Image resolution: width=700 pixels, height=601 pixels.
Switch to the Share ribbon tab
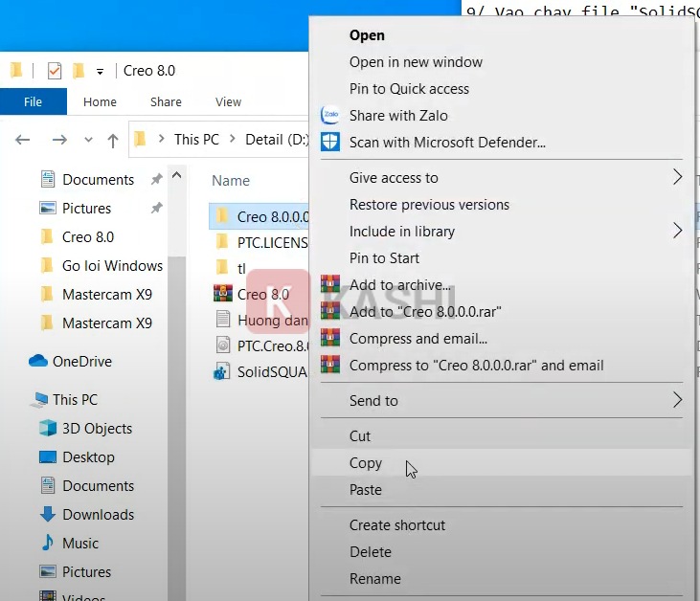[166, 101]
